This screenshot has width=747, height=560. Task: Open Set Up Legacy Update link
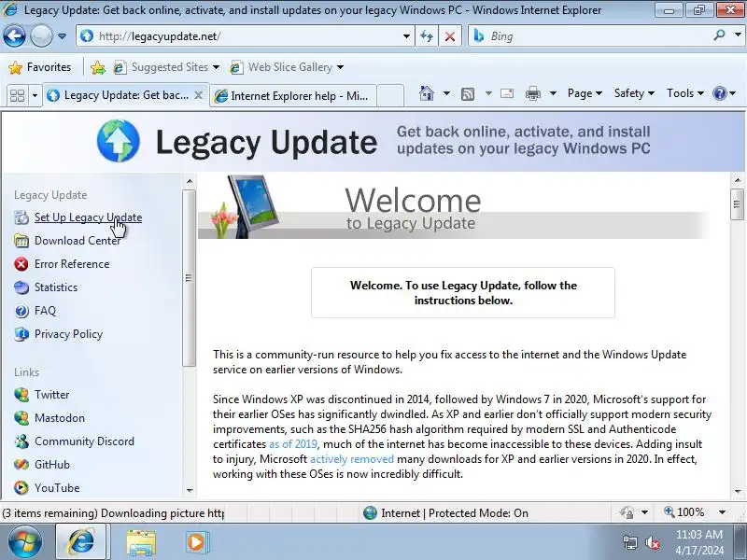88,217
